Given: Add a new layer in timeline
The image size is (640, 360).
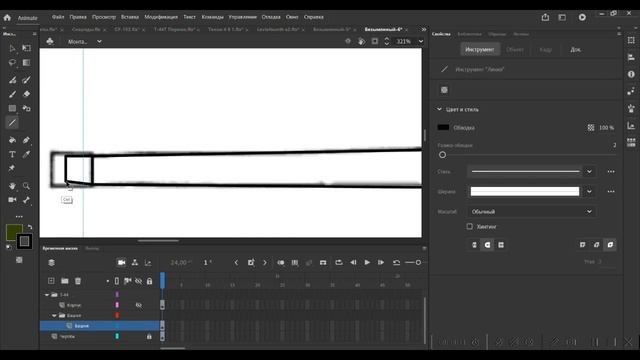Looking at the screenshot, I should (x=51, y=281).
